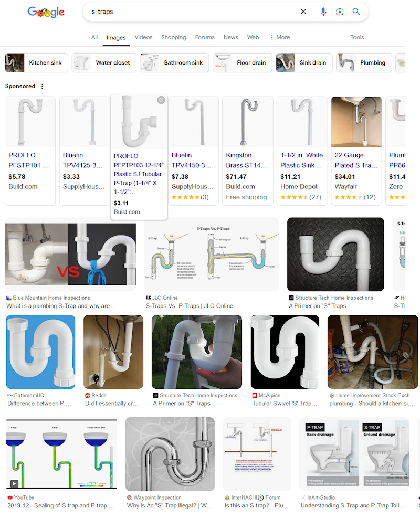
Task: Open Kingston Brass ST14 product link
Action: point(246,160)
